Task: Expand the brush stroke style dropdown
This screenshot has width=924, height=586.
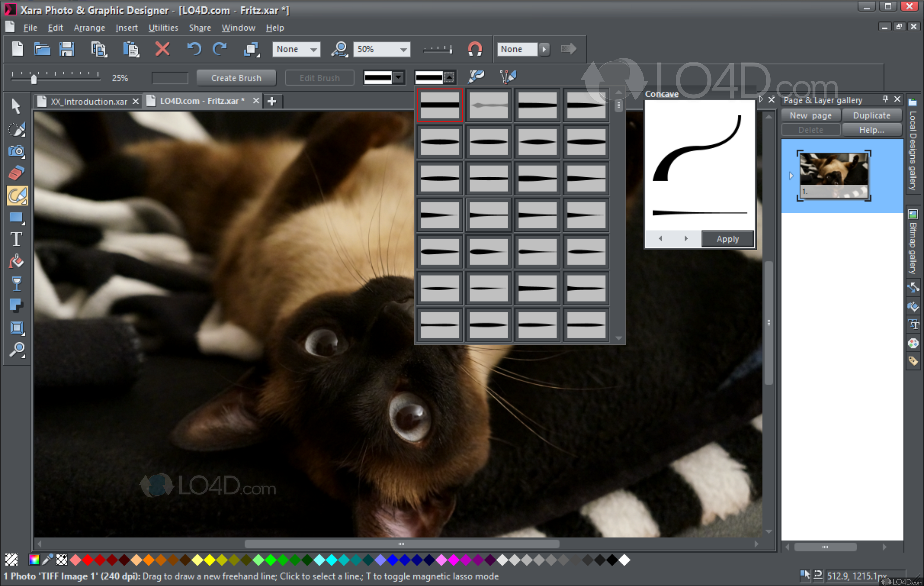Action: tap(398, 77)
